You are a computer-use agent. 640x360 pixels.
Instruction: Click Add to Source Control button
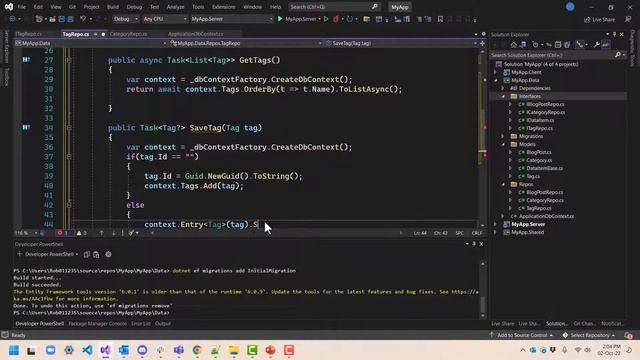(521, 335)
